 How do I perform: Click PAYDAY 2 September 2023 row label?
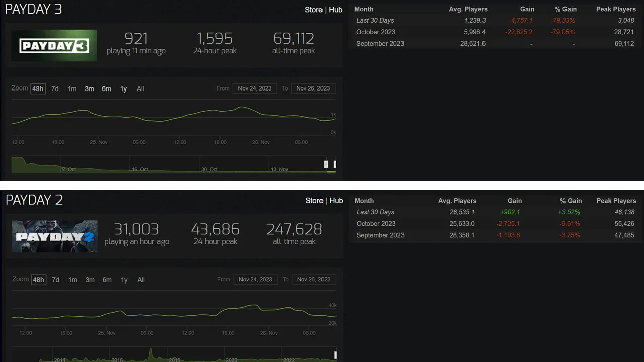coord(381,235)
